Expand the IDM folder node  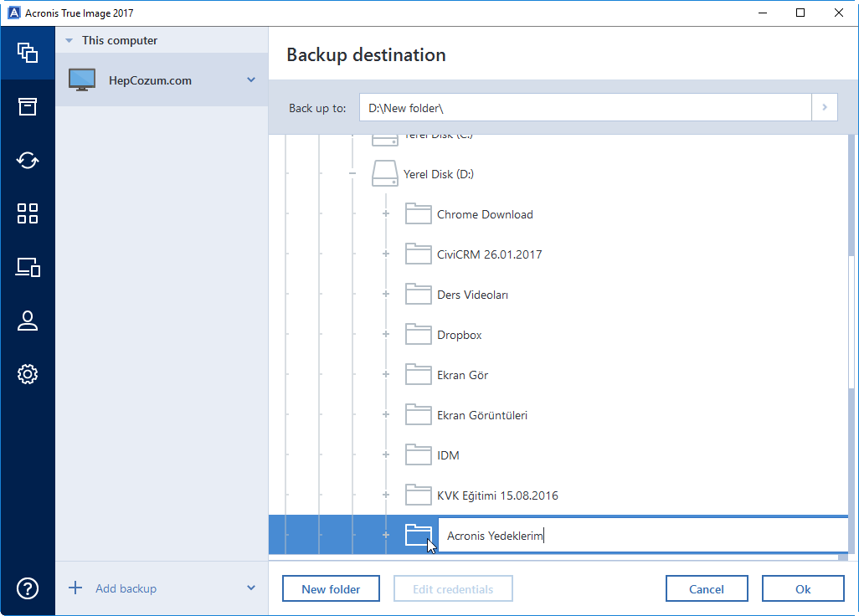click(386, 454)
